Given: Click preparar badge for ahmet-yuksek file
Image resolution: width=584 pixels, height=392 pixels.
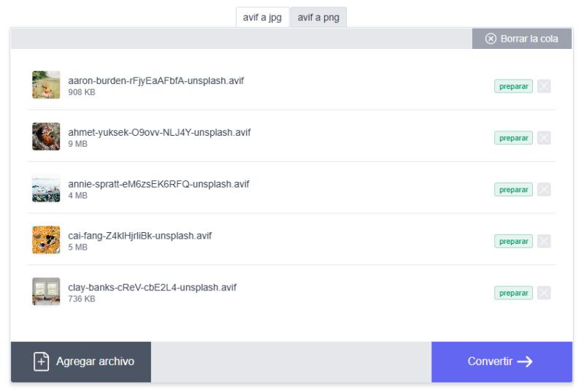Looking at the screenshot, I should pos(513,138).
